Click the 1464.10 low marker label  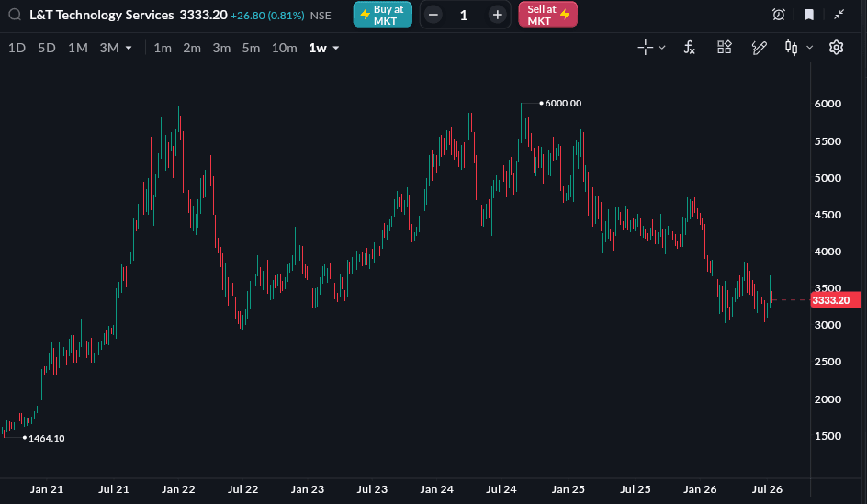[x=47, y=438]
